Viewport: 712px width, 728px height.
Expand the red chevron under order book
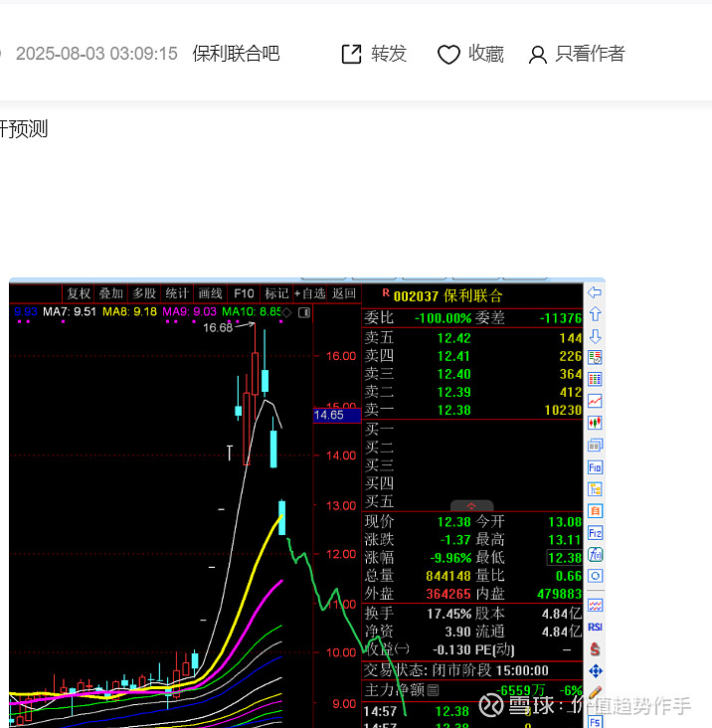click(471, 505)
